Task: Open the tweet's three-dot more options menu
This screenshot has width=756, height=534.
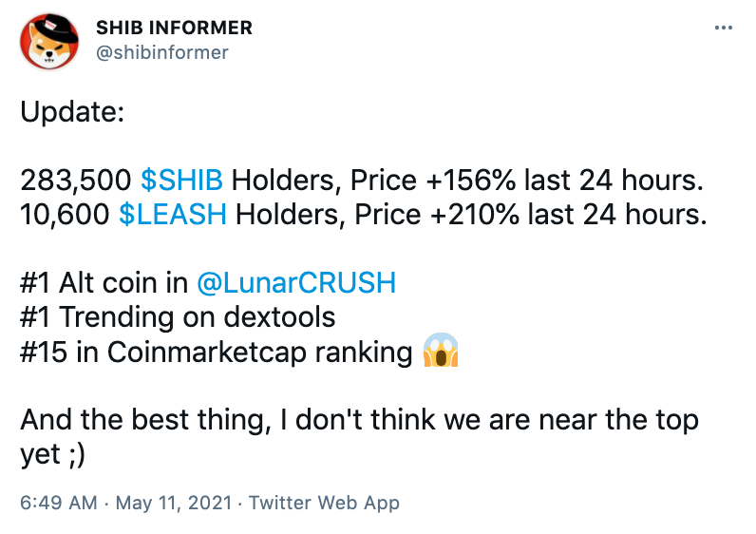Action: pos(724,29)
